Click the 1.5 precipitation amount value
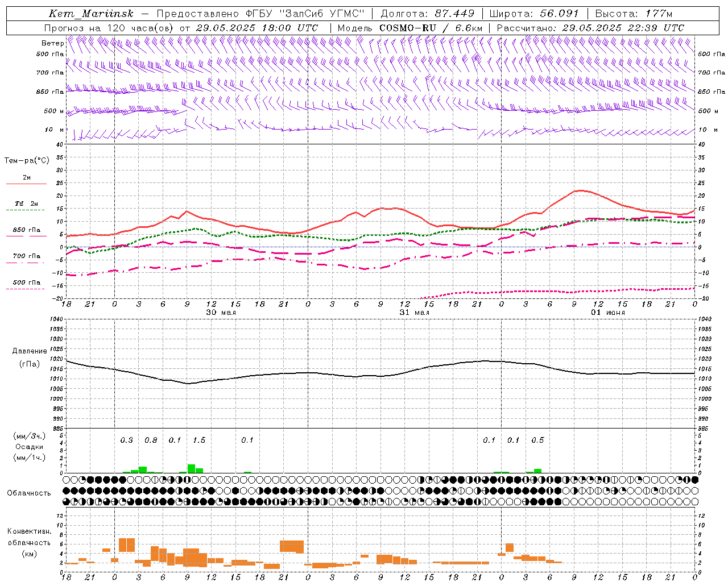Viewport: 728px width, 582px height. 199,440
